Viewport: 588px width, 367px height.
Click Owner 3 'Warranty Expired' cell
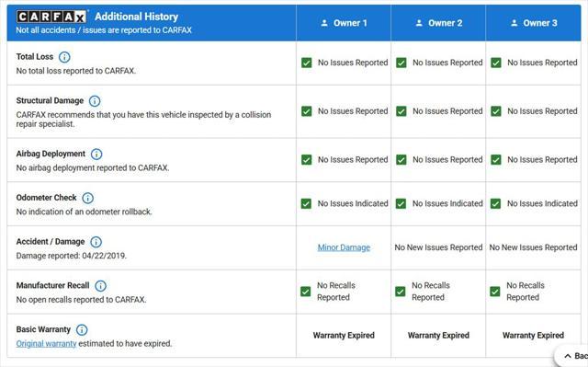pyautogui.click(x=533, y=335)
